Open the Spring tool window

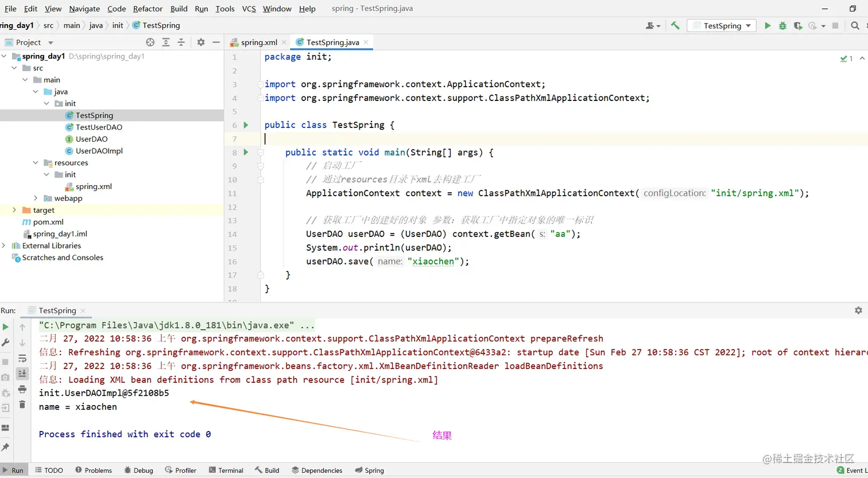point(369,470)
